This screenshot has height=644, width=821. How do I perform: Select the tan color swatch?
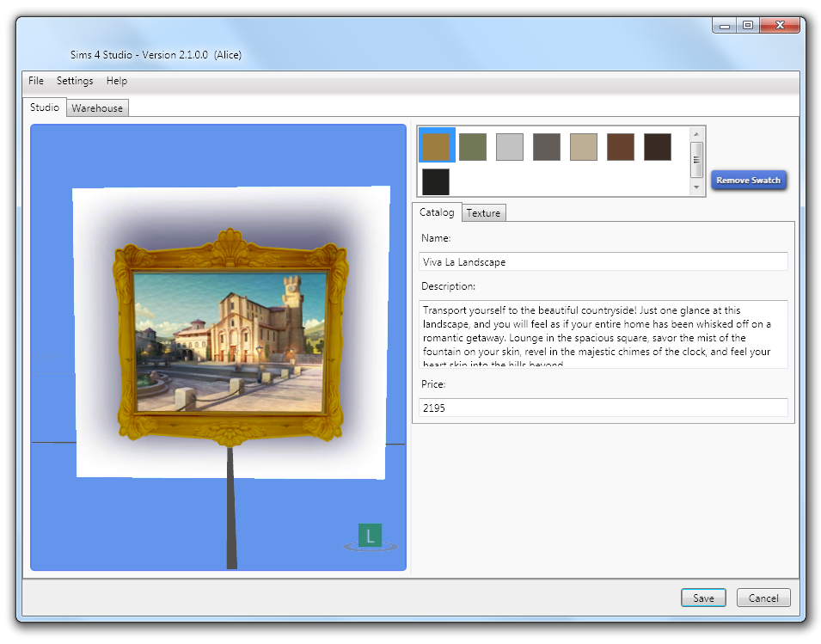(x=584, y=145)
